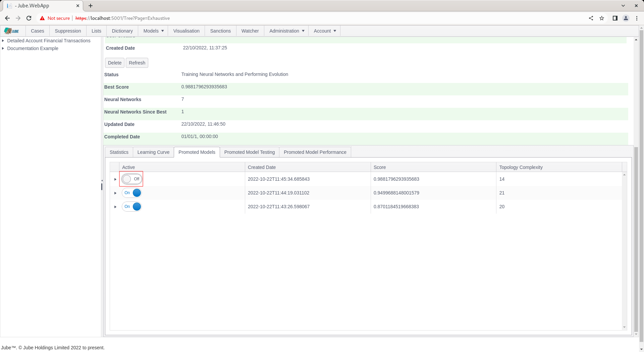This screenshot has height=352, width=644.
Task: Toggle the On switch for score 0.8701 model
Action: tap(131, 207)
